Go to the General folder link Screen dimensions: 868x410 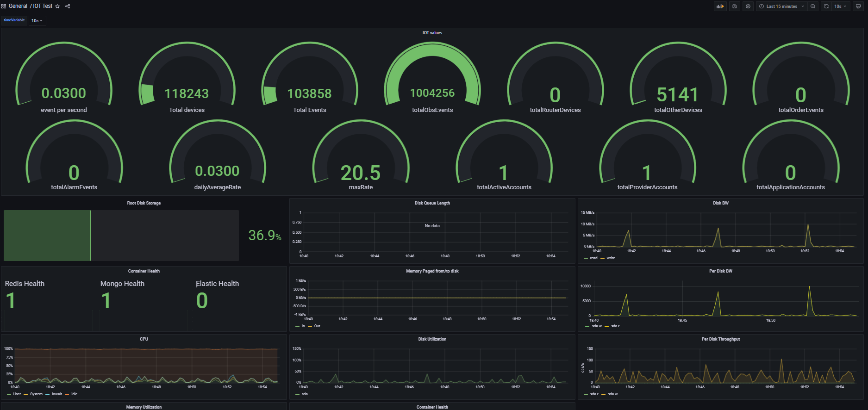tap(18, 6)
